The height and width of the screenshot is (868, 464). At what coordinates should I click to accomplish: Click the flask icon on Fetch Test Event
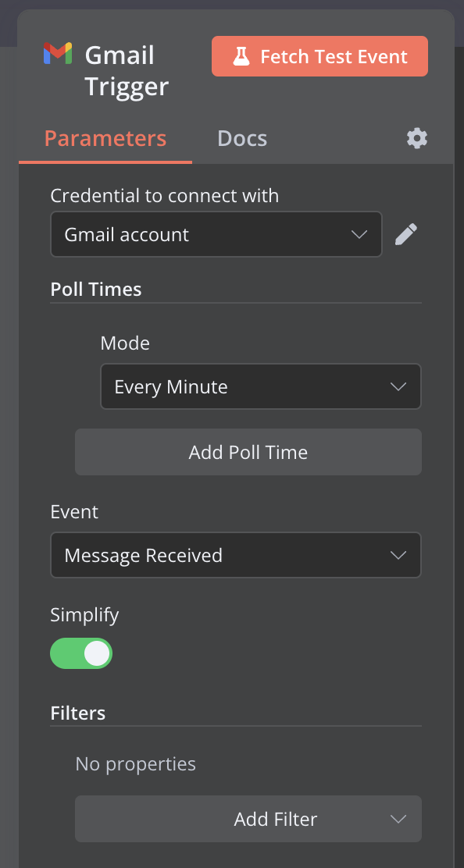pyautogui.click(x=241, y=56)
